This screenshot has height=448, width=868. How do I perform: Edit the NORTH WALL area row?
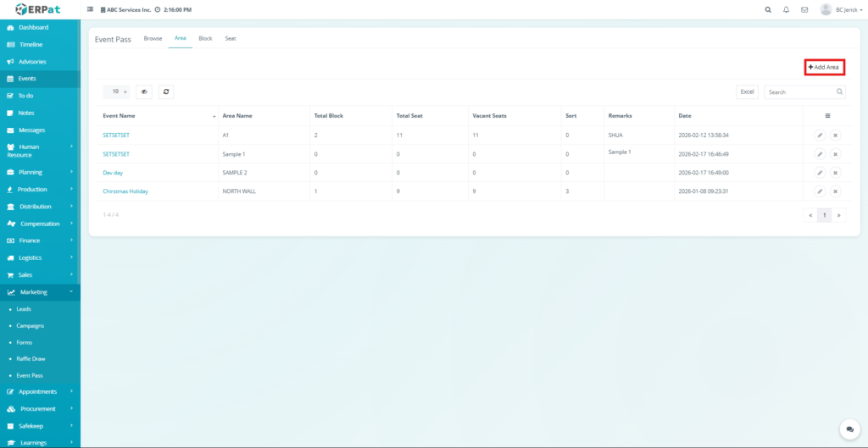click(x=820, y=191)
